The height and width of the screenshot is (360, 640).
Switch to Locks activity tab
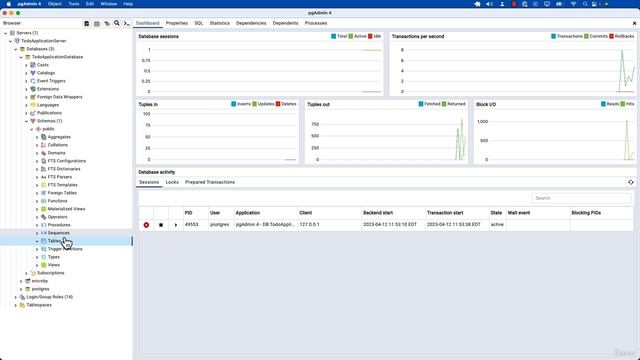(x=172, y=182)
